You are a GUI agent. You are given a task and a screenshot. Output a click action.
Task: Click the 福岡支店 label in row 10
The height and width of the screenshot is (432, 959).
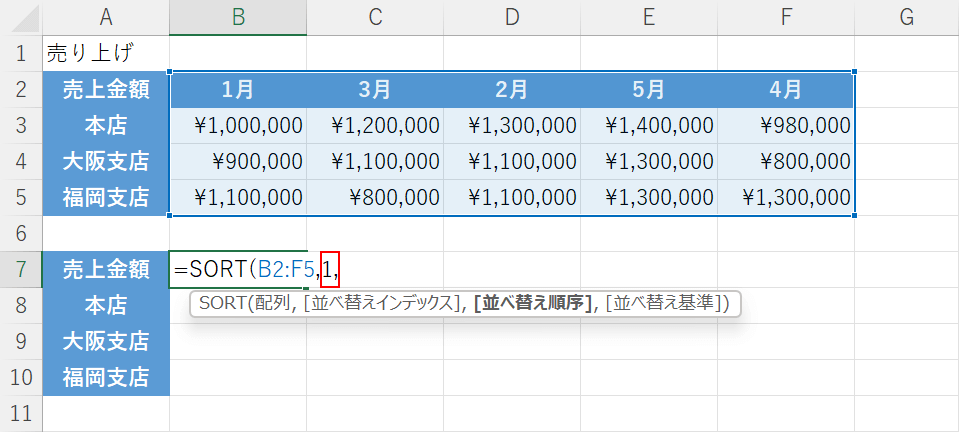pos(106,377)
